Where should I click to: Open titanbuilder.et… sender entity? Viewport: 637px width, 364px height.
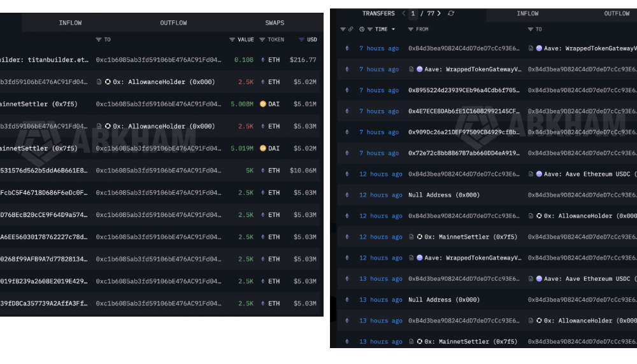tap(45, 60)
